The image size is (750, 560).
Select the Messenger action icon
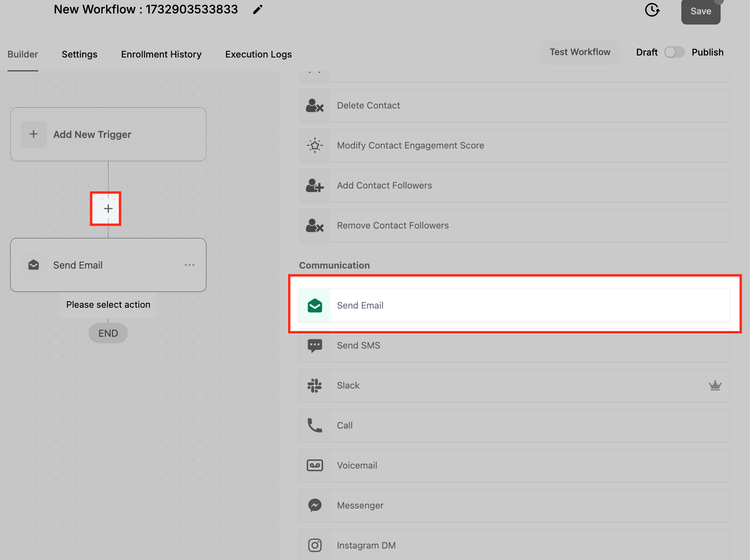pos(315,505)
